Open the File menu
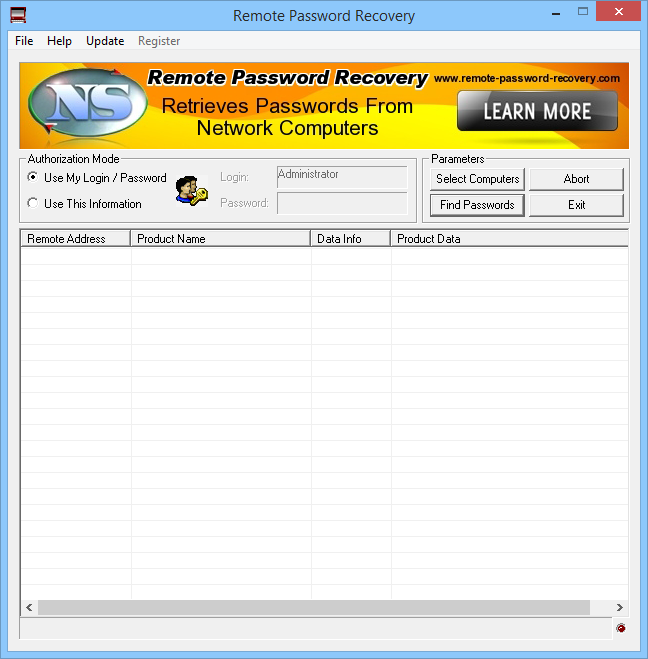The image size is (648, 659). [24, 41]
